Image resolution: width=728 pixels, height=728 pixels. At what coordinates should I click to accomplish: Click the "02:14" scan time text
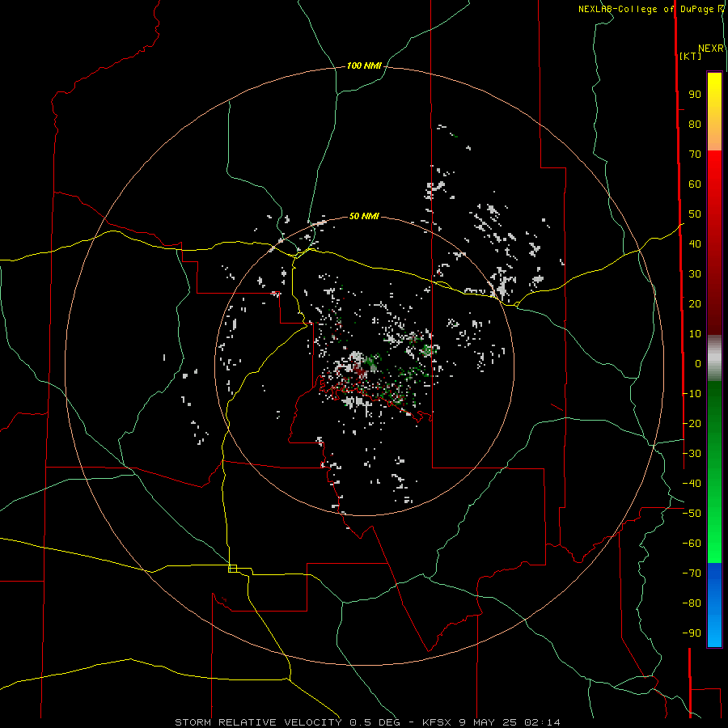[x=542, y=722]
